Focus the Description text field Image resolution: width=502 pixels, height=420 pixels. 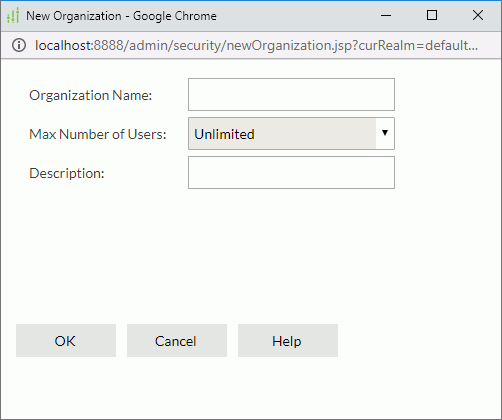click(x=291, y=173)
